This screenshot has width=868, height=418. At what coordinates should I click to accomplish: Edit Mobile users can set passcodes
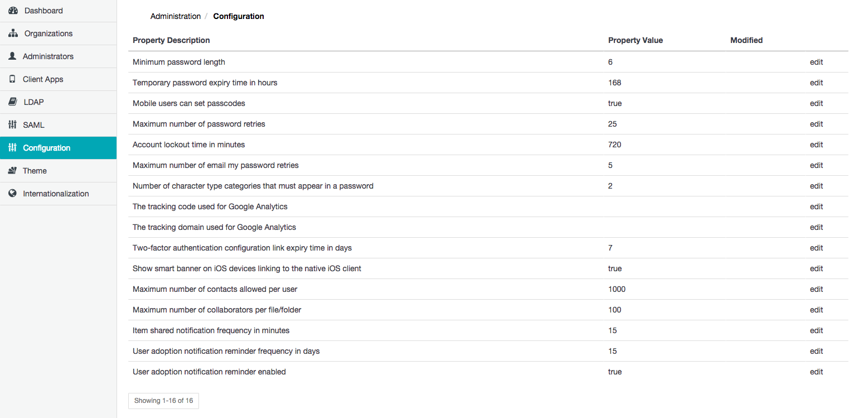tap(816, 103)
